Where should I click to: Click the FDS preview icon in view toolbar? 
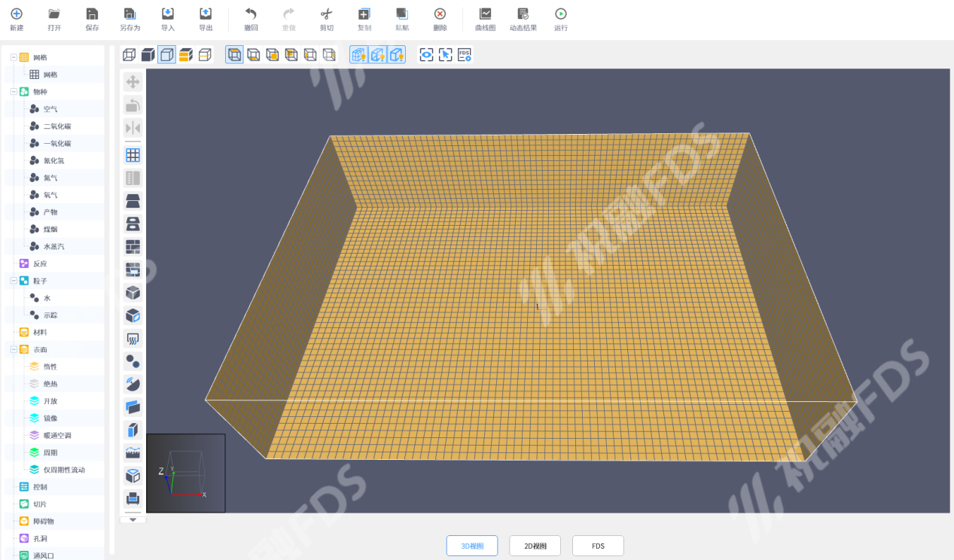click(465, 55)
